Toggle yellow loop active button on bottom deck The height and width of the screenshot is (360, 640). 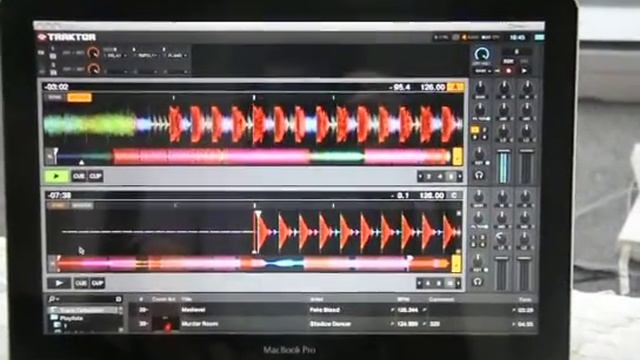tap(456, 263)
